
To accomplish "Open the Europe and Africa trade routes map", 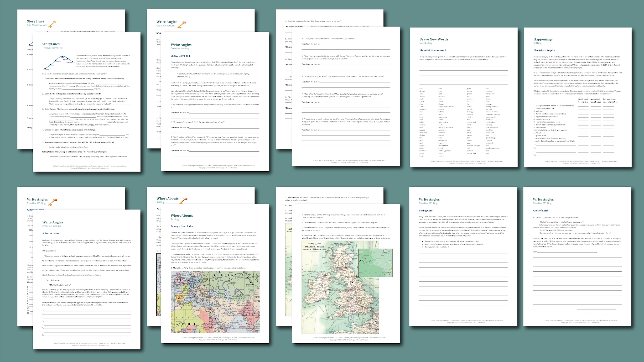I will coord(215,301).
